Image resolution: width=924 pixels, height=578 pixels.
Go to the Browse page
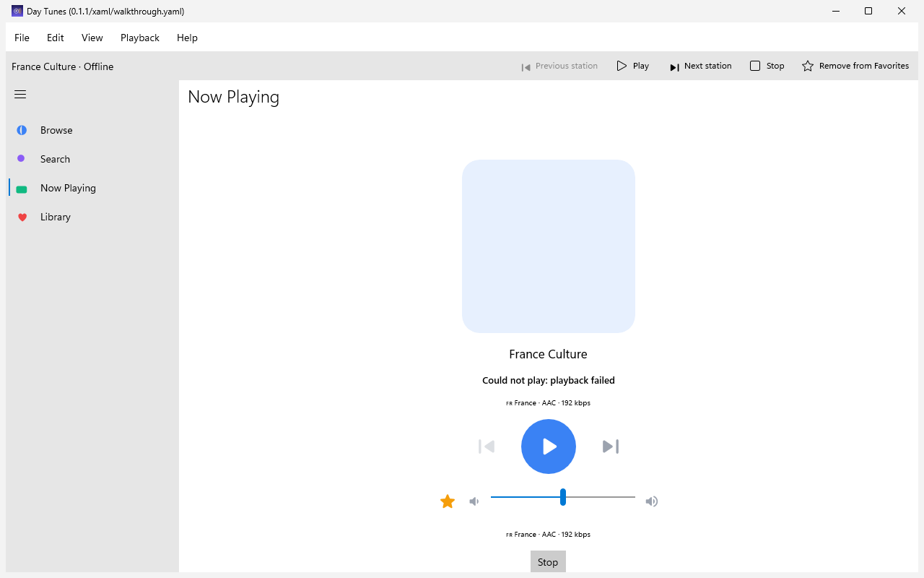click(x=92, y=130)
